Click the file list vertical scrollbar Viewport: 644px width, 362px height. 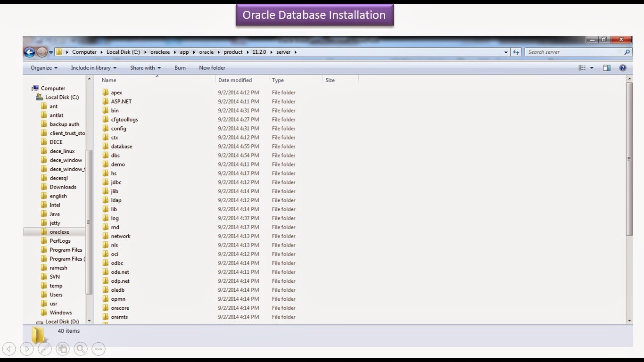[x=629, y=159]
